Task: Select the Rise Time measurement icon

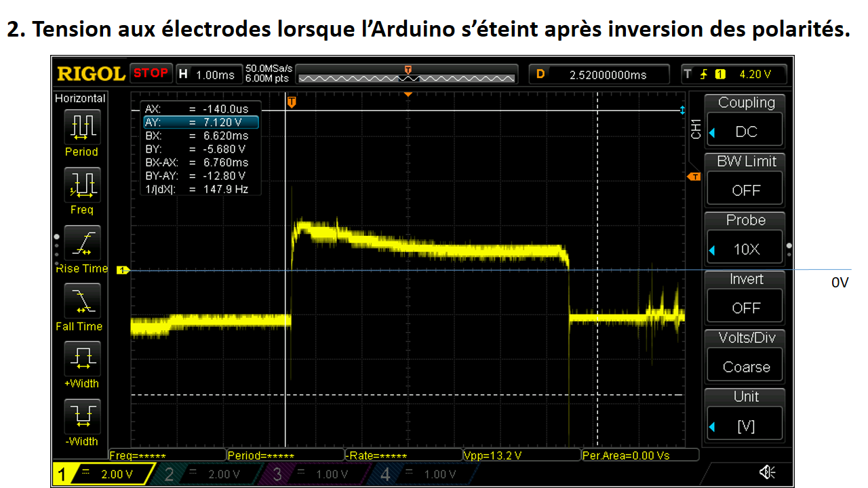Action: pos(81,243)
